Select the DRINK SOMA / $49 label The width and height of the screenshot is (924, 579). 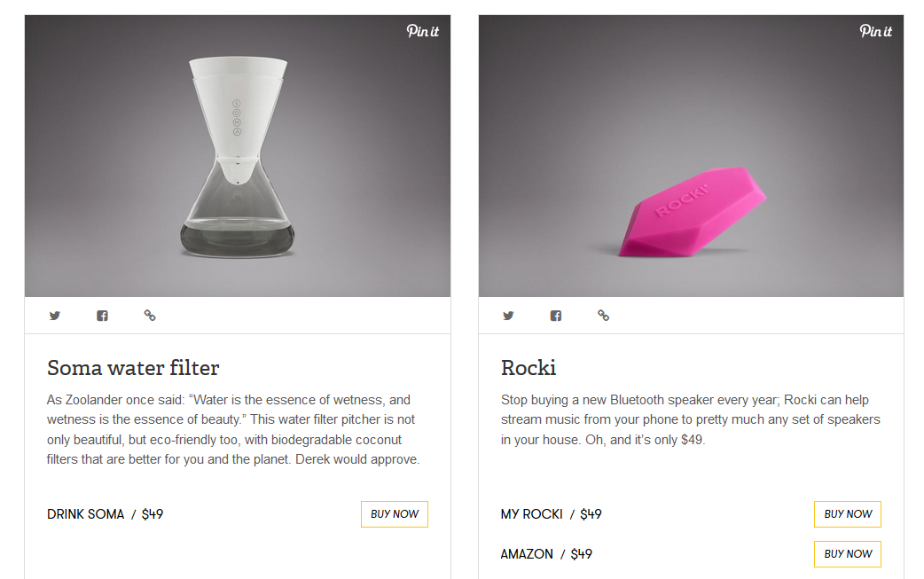click(x=106, y=514)
